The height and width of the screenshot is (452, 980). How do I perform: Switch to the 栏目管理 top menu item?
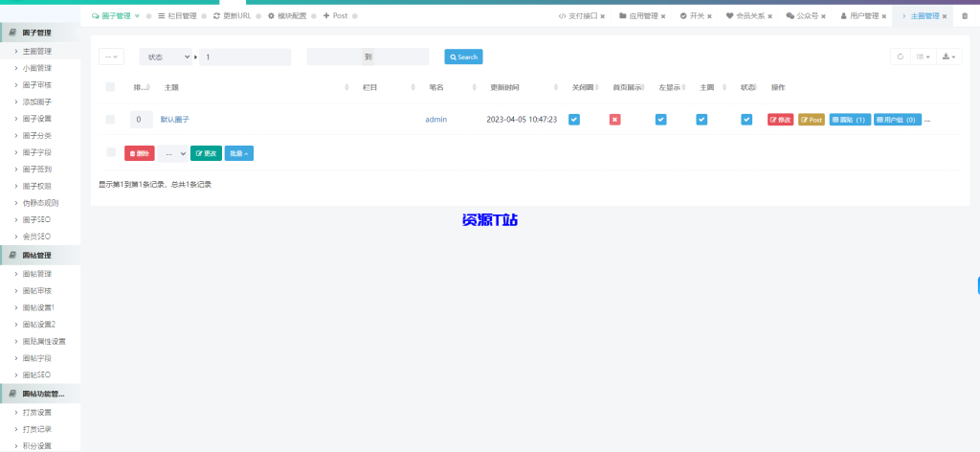pos(177,15)
